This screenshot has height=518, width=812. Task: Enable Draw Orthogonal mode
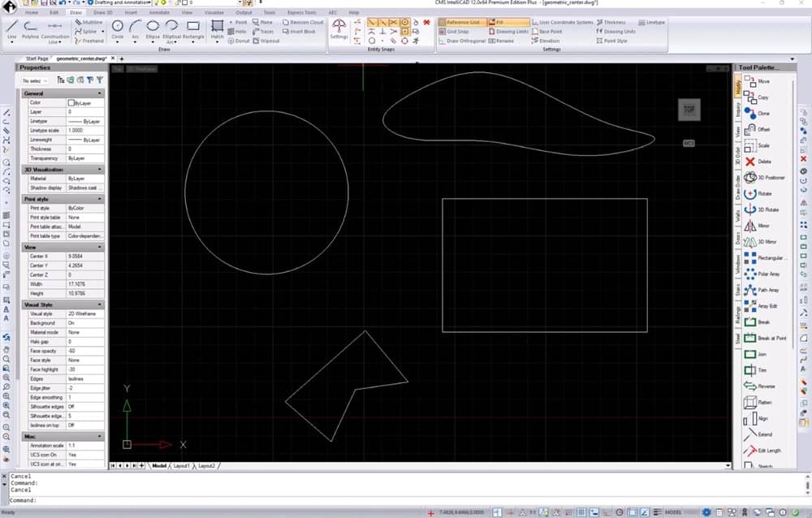(463, 41)
